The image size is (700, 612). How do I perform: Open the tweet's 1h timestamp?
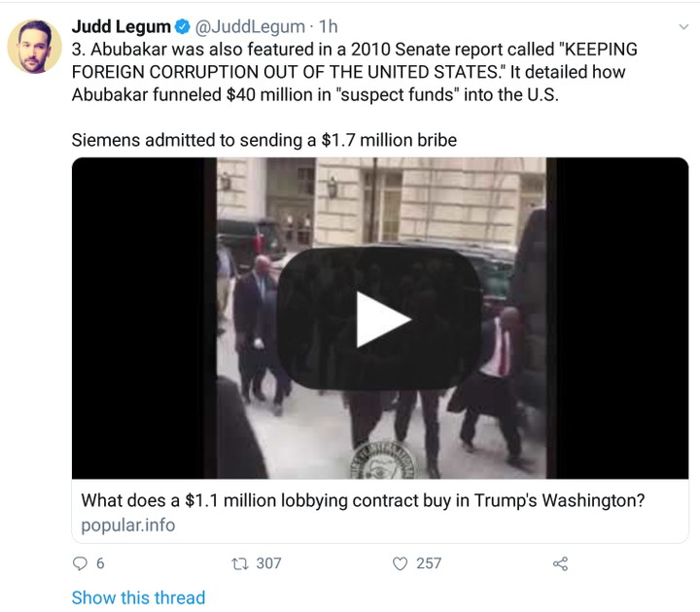click(x=329, y=27)
